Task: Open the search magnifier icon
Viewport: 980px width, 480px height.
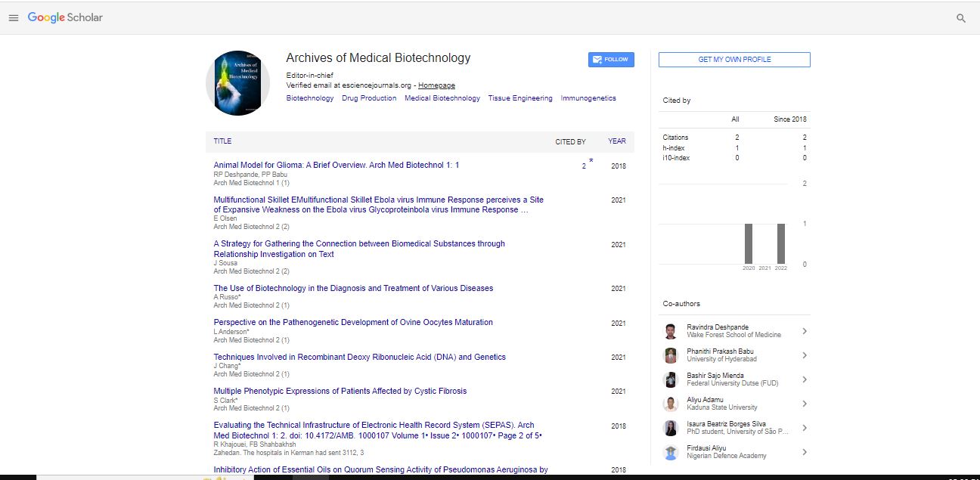Action: point(961,18)
